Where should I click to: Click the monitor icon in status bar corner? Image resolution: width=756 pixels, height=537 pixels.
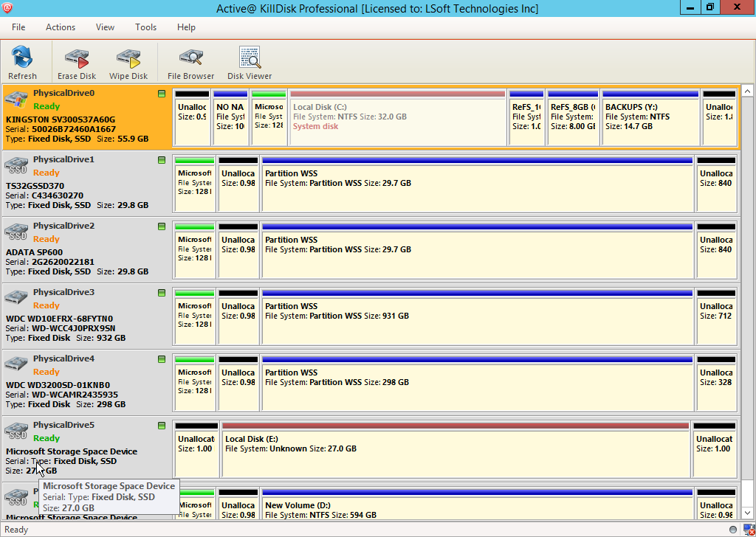(x=748, y=530)
